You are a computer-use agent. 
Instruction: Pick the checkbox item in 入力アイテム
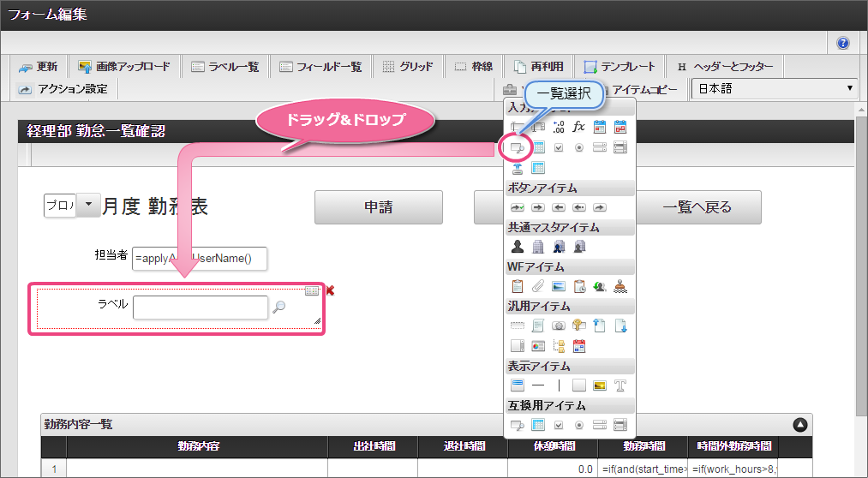pyautogui.click(x=559, y=147)
